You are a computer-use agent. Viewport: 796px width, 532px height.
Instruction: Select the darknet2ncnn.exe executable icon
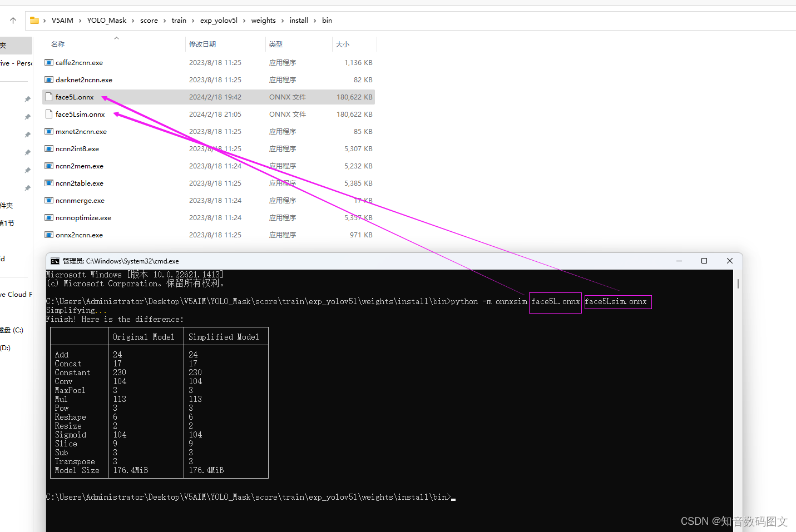point(48,79)
